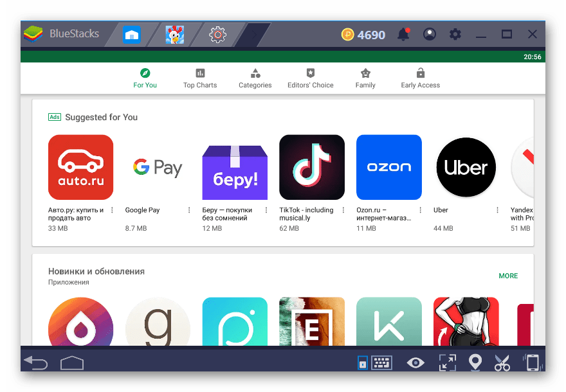Click MORE in Новинки и обновления

coord(508,276)
